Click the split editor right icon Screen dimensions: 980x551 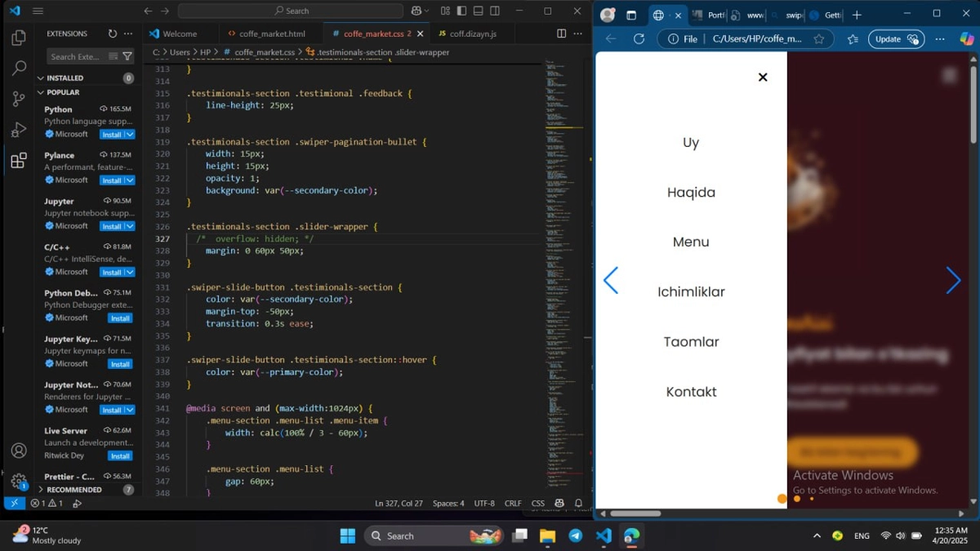tap(561, 33)
